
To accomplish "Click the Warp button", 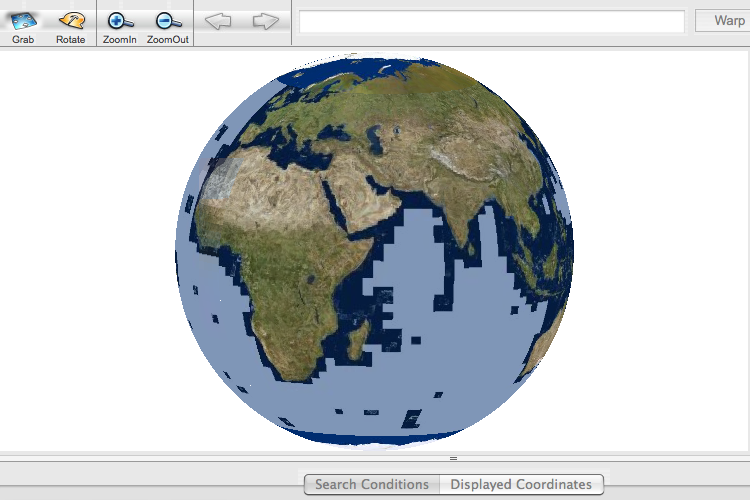I will 724,21.
